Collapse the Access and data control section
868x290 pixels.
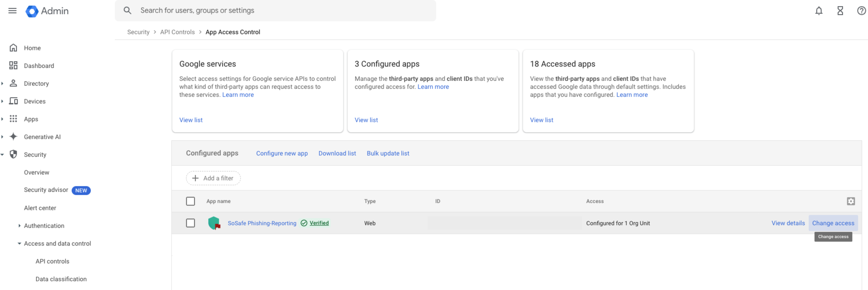[19, 243]
